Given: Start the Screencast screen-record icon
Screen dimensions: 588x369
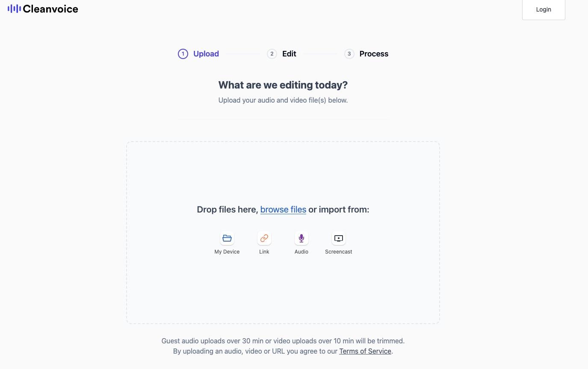Looking at the screenshot, I should 339,238.
